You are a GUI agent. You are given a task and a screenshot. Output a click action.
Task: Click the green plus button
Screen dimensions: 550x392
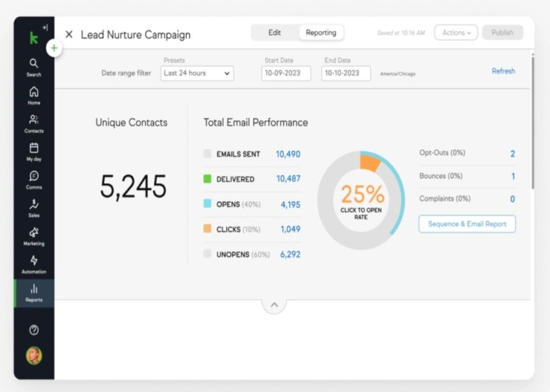point(53,48)
